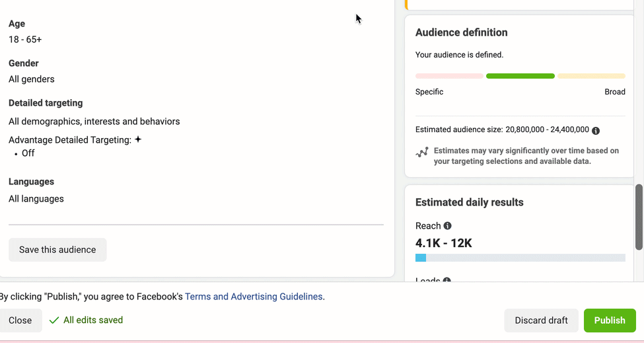The width and height of the screenshot is (644, 343).
Task: Click the blue Reach estimate bar
Action: click(x=421, y=258)
